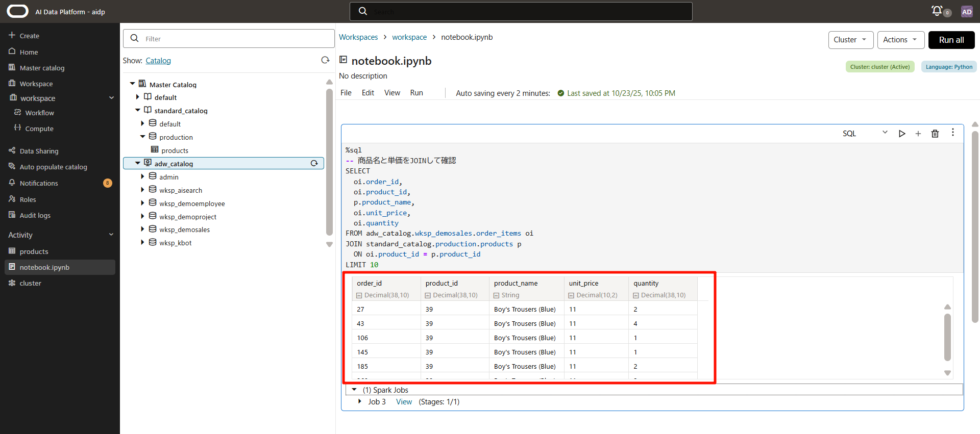This screenshot has height=434, width=980.
Task: Expand the default catalog node
Action: click(x=138, y=97)
